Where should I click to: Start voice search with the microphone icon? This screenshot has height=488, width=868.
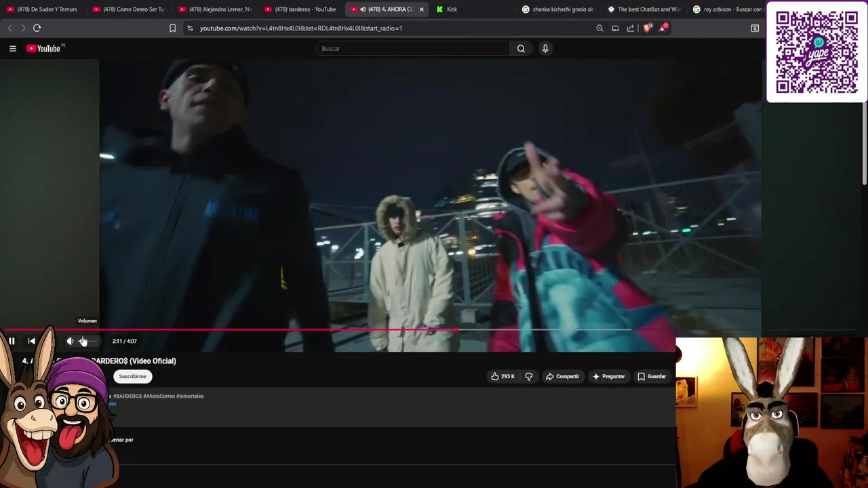545,48
